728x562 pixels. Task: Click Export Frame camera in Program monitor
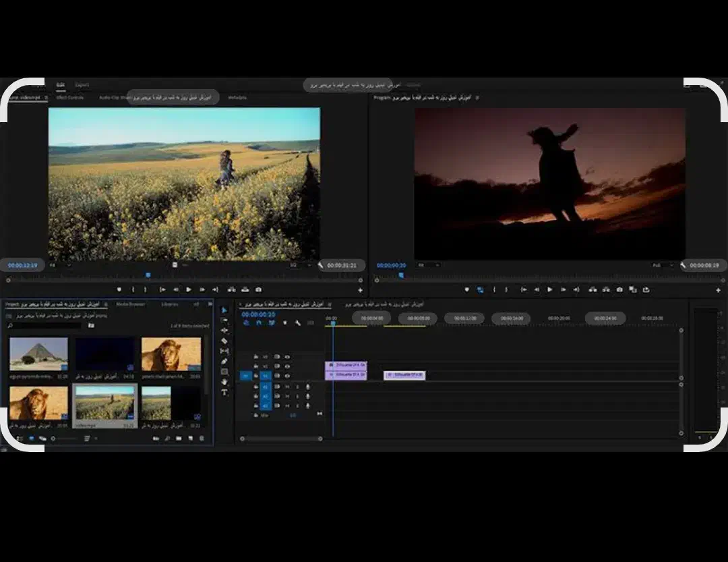click(x=619, y=289)
